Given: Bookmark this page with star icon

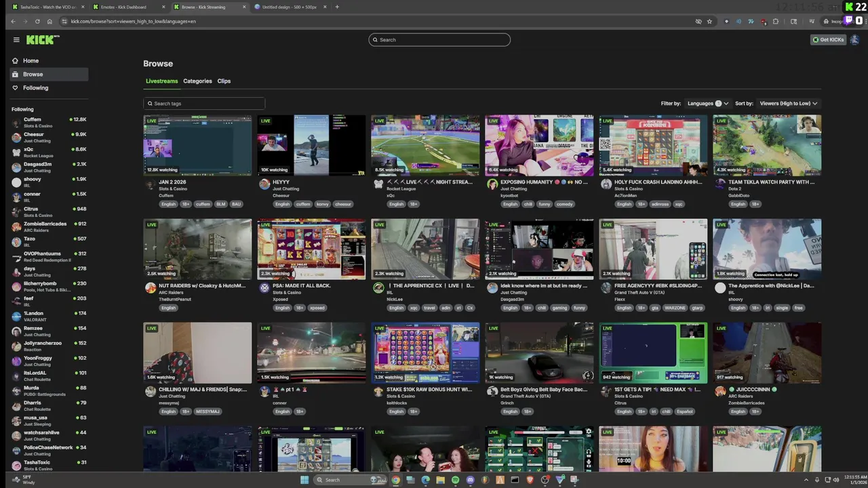Looking at the screenshot, I should (x=709, y=21).
